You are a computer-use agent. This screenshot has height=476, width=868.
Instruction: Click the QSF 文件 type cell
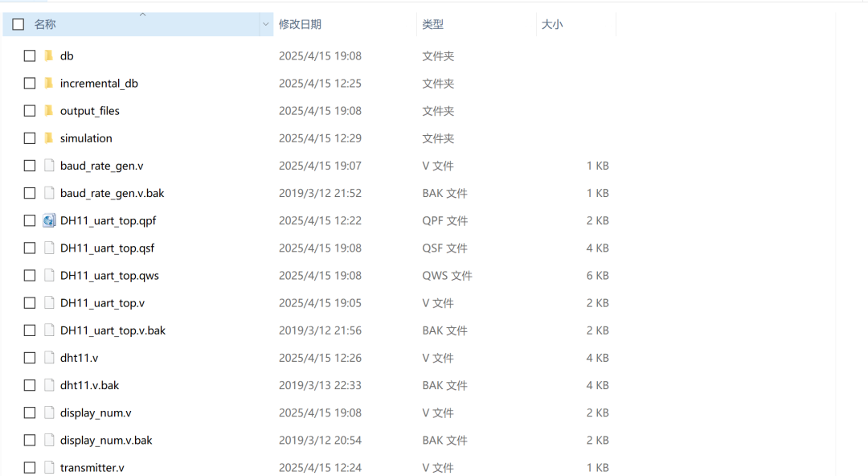tap(444, 248)
